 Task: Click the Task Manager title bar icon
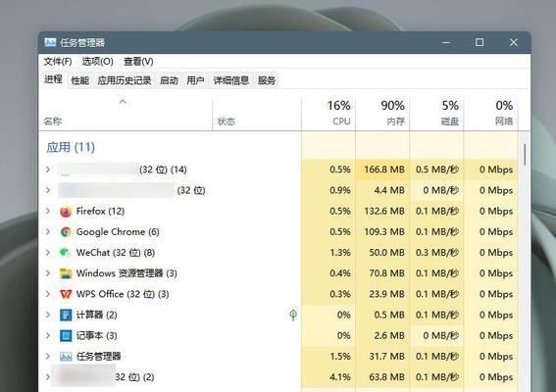50,42
